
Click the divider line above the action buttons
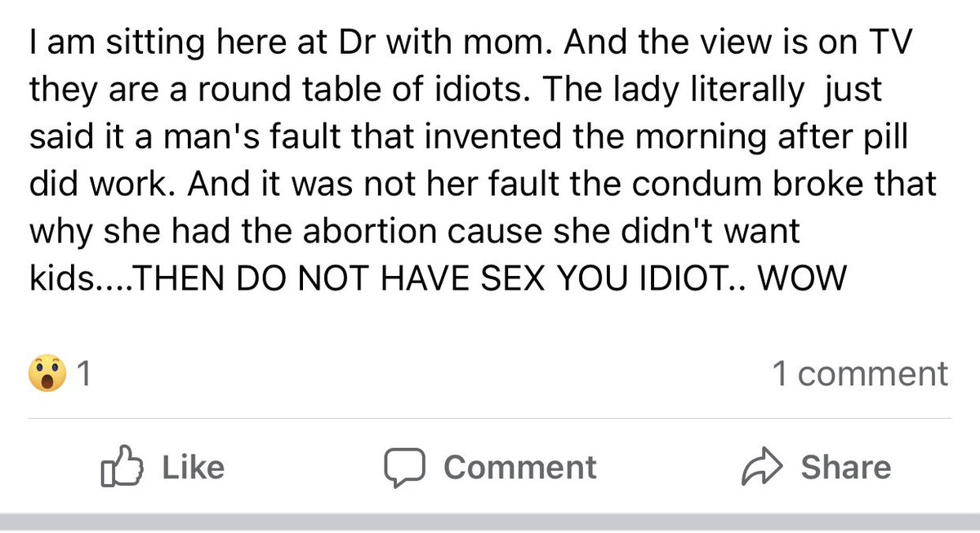pyautogui.click(x=490, y=419)
